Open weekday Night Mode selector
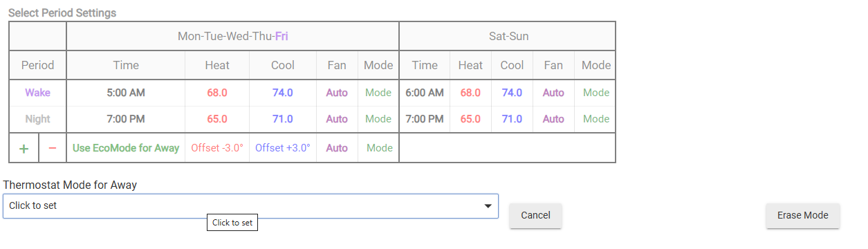 coord(378,119)
